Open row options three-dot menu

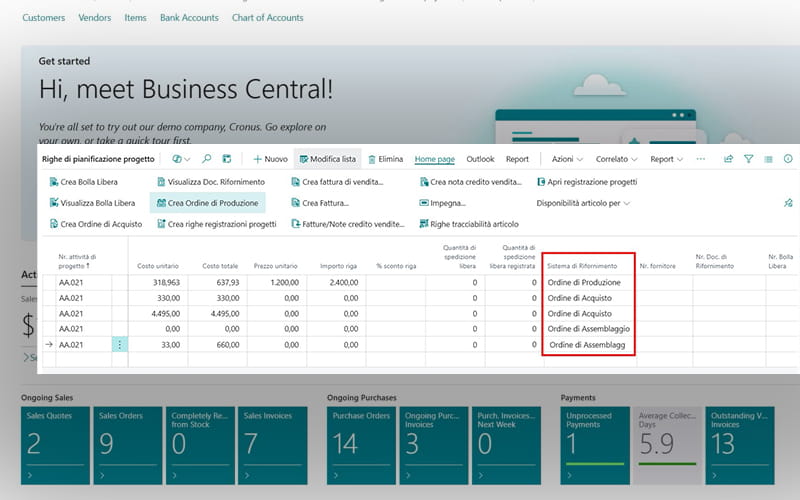tap(120, 345)
